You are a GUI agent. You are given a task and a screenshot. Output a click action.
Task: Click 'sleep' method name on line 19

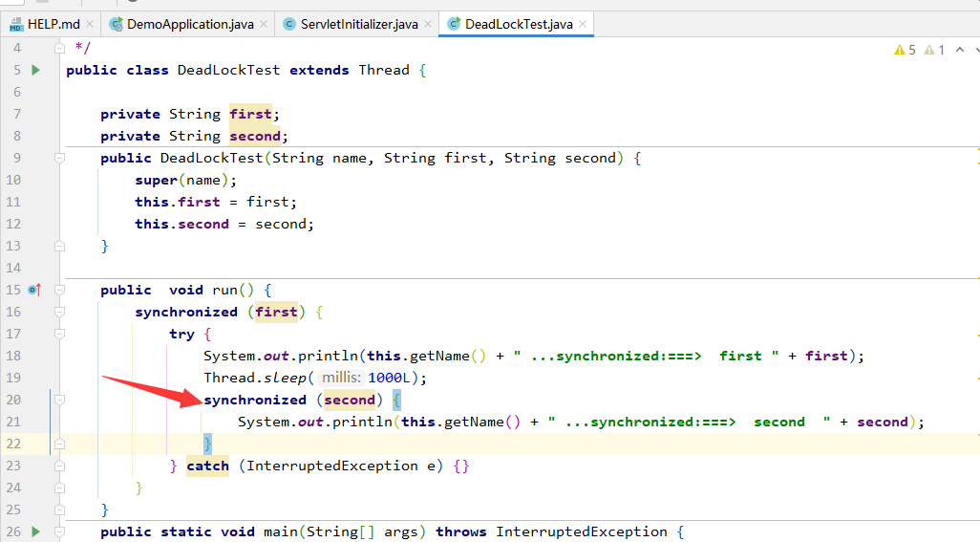pos(285,378)
